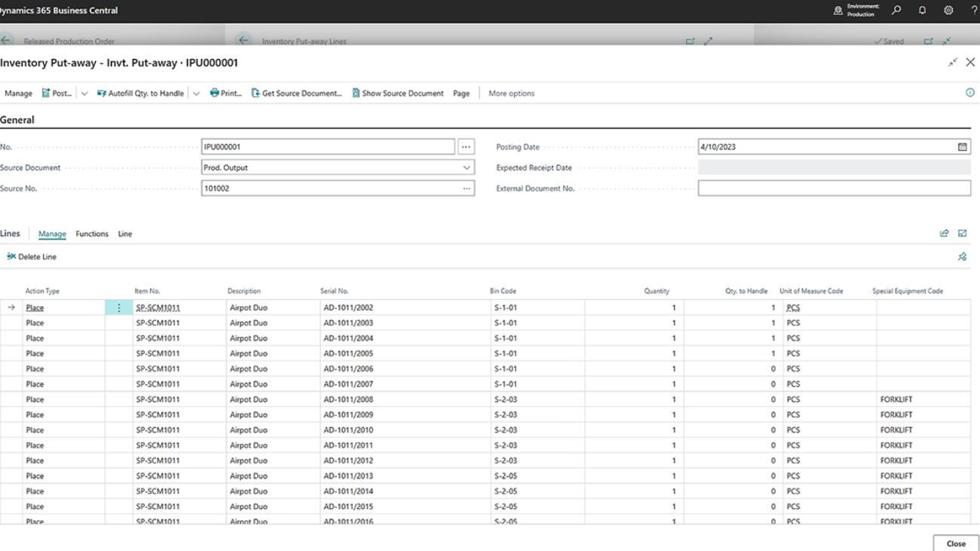Open the search magnifier in top bar
Image resolution: width=980 pixels, height=551 pixels.
tap(896, 11)
